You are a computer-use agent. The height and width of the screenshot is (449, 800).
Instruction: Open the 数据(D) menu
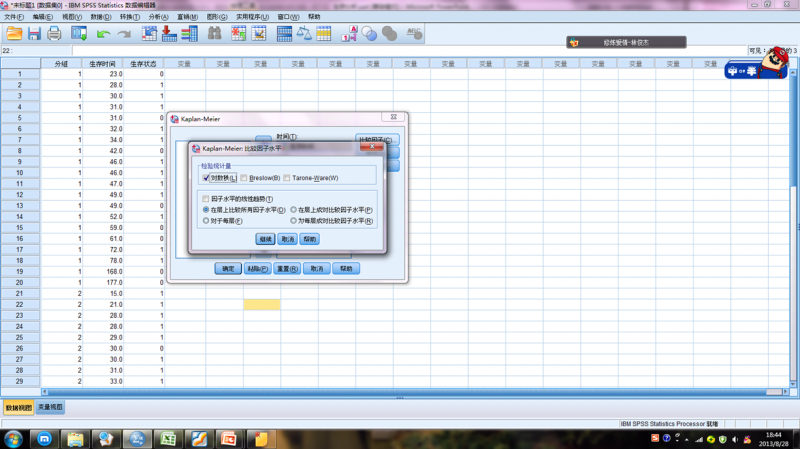101,17
